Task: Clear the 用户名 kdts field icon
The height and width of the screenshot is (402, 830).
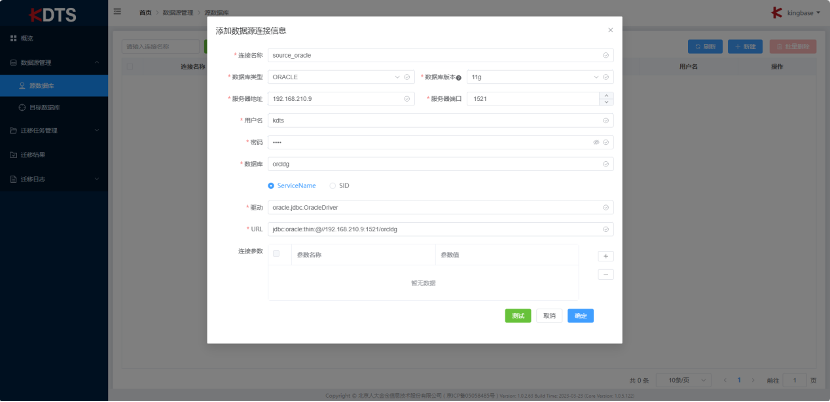Action: click(x=606, y=120)
